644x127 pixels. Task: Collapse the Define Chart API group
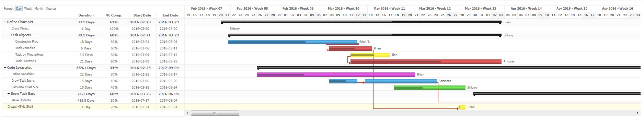click(x=5, y=22)
